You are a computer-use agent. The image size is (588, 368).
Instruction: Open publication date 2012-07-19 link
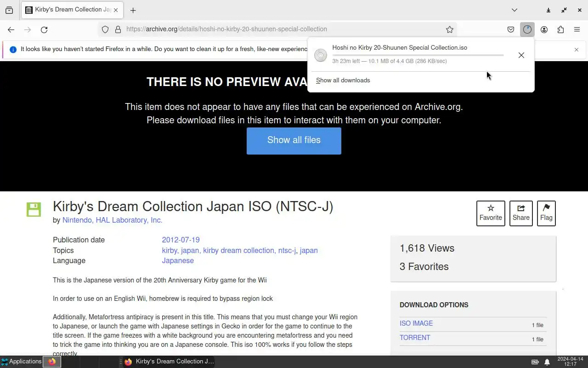click(181, 240)
